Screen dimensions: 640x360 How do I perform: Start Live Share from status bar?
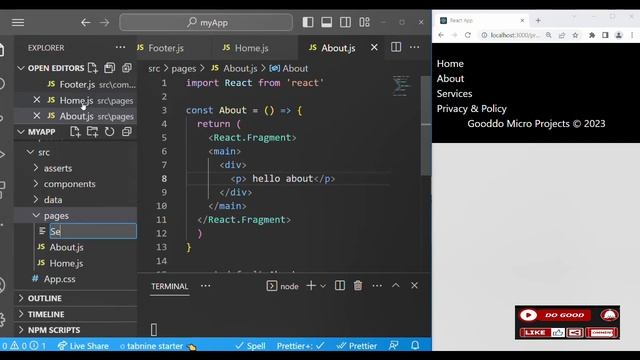click(83, 346)
